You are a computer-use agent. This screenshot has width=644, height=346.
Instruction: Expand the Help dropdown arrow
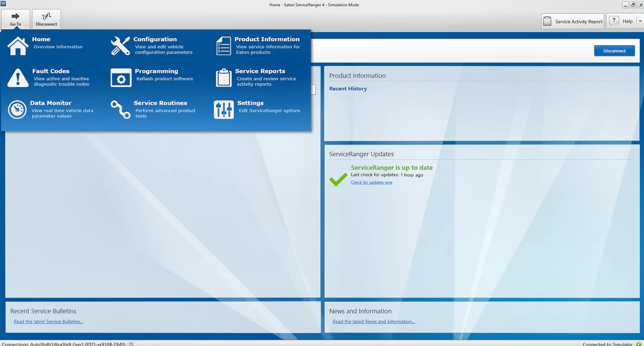tap(640, 21)
